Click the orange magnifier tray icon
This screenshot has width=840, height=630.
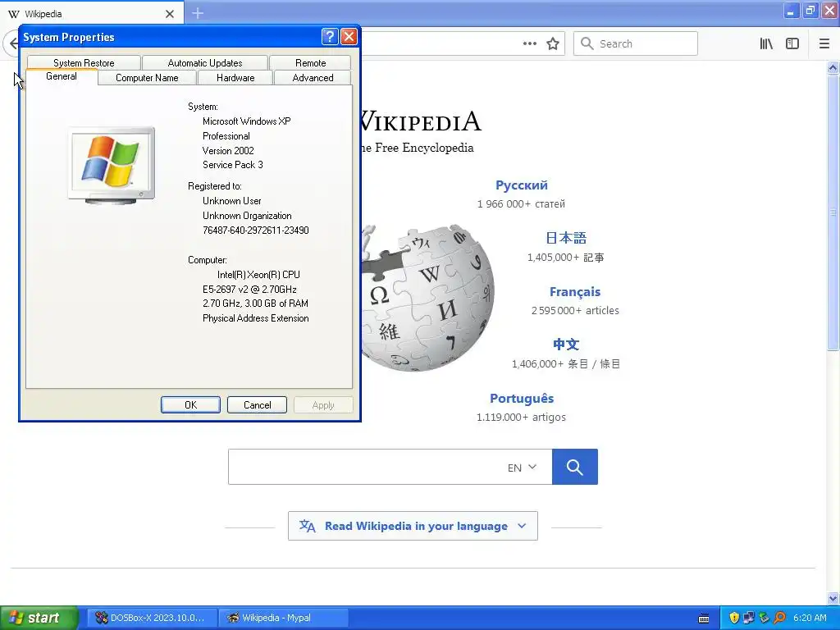779,618
